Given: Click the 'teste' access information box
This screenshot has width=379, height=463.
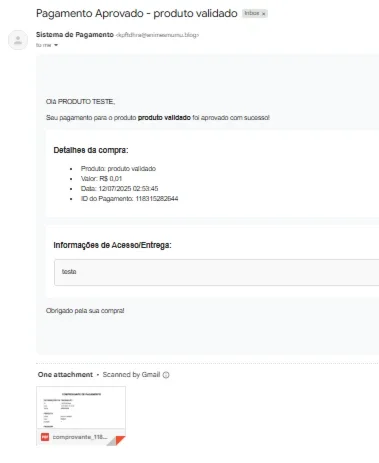Looking at the screenshot, I should pyautogui.click(x=217, y=272).
